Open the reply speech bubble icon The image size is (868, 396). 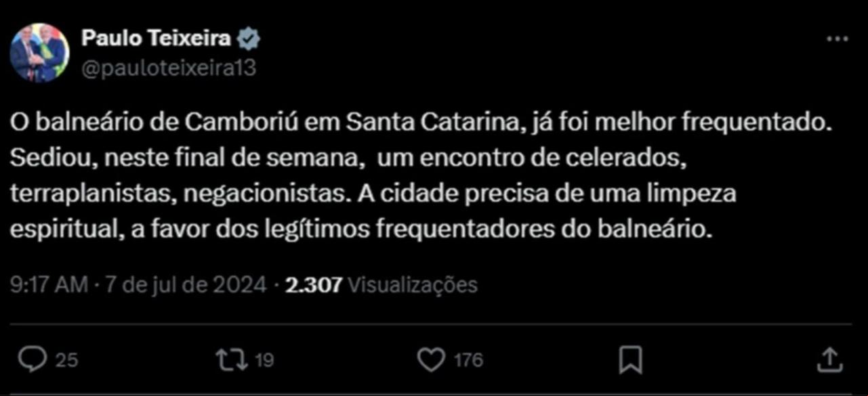click(x=31, y=359)
